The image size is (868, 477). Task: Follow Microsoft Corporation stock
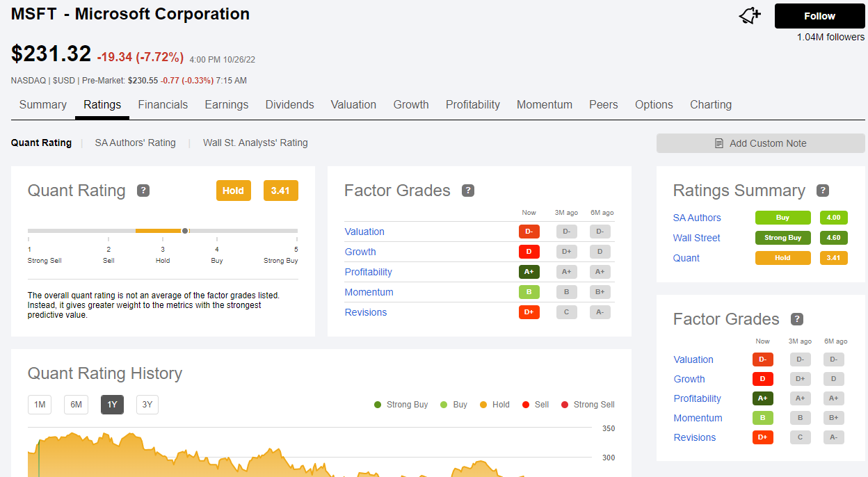point(819,16)
